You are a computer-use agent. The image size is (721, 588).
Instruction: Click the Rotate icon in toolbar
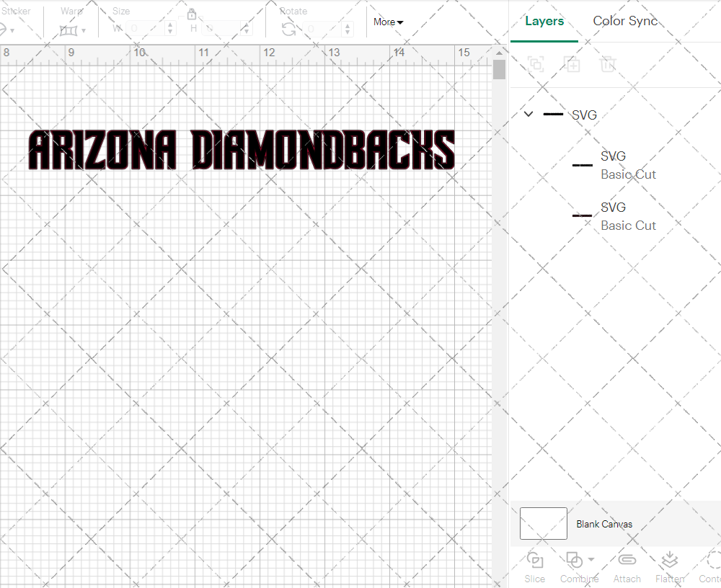tap(288, 29)
